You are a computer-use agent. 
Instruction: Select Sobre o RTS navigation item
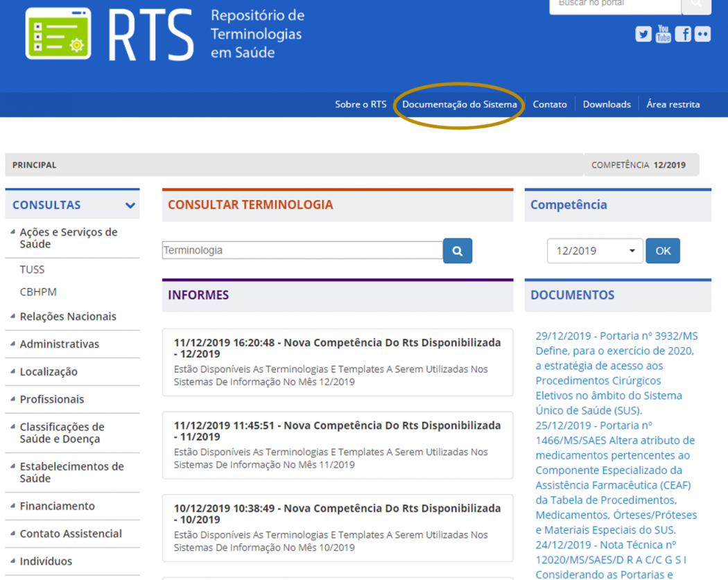361,104
